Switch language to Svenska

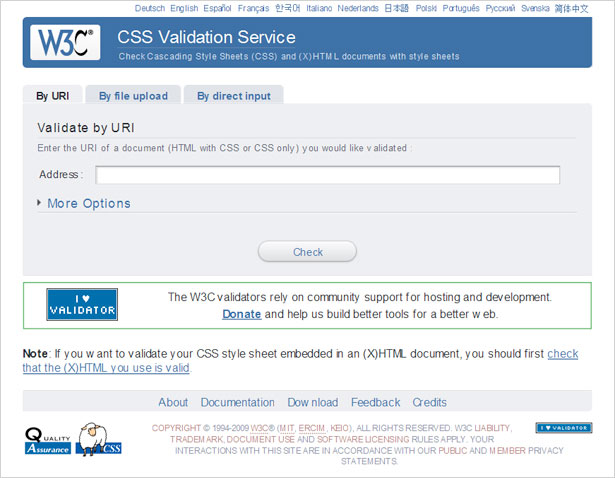(535, 8)
